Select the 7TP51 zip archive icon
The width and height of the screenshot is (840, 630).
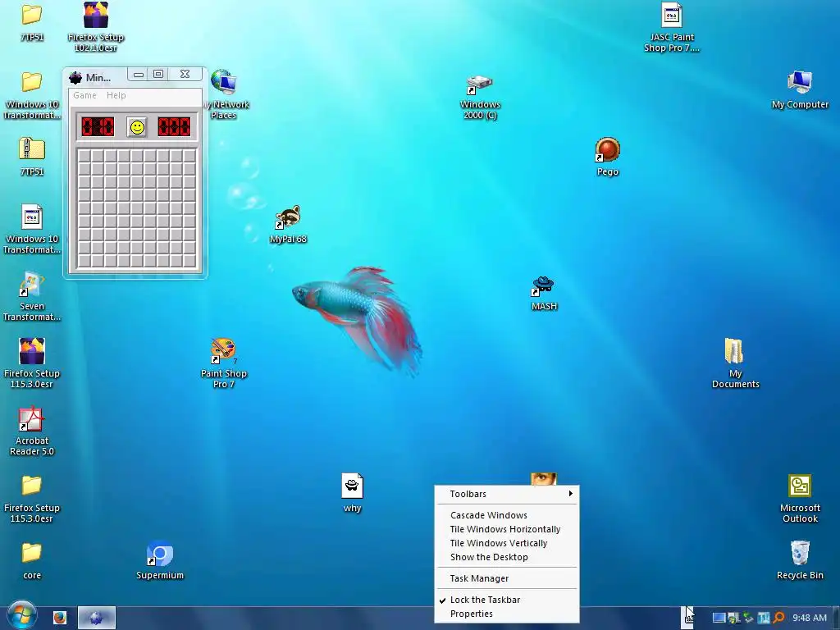point(32,149)
